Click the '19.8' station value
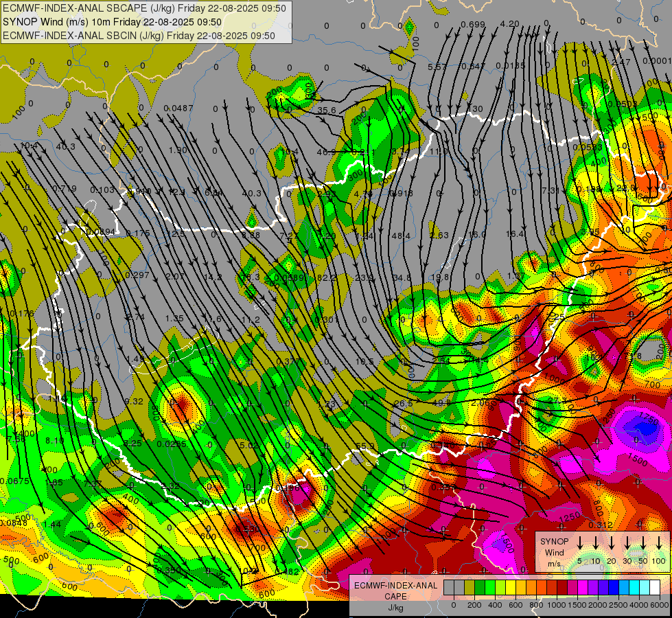 click(440, 277)
